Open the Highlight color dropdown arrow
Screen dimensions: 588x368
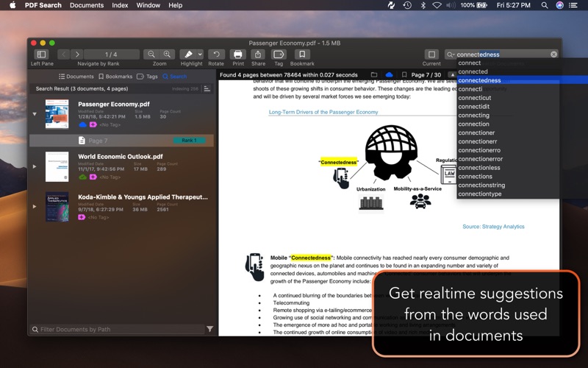click(x=199, y=54)
